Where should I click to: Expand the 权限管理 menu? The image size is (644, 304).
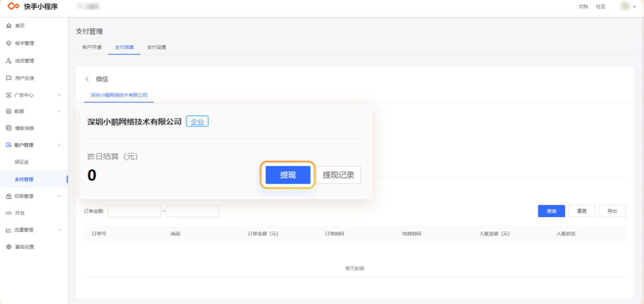click(x=59, y=196)
